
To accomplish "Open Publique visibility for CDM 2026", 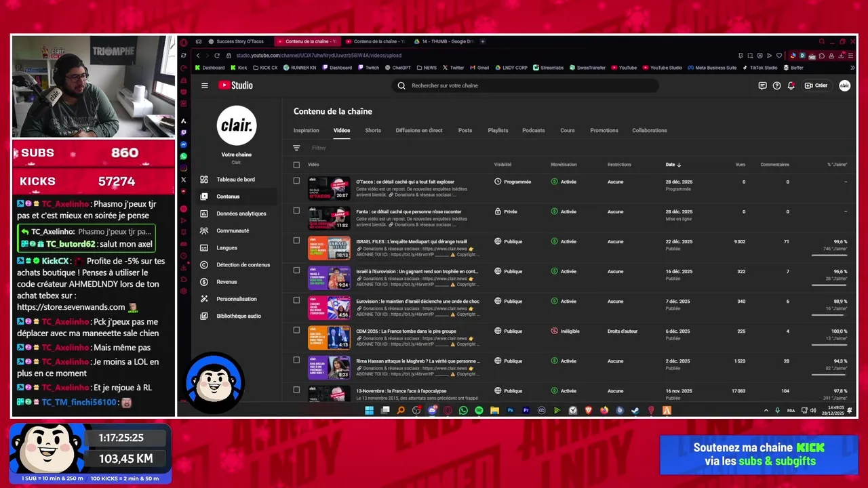I will click(x=509, y=331).
